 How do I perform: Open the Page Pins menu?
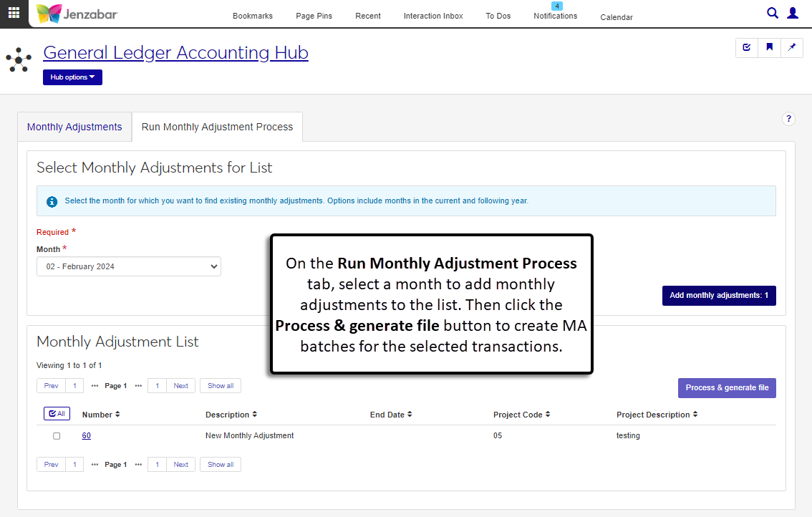click(314, 16)
